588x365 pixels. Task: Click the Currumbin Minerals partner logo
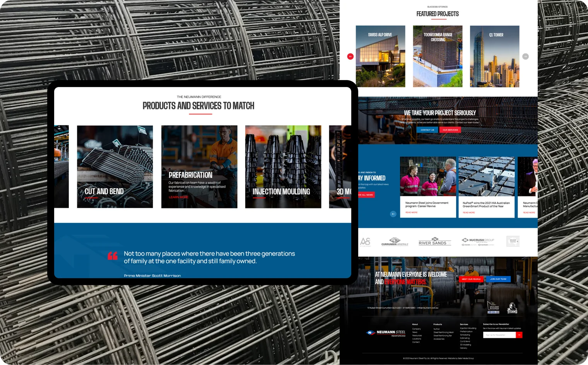tap(395, 242)
